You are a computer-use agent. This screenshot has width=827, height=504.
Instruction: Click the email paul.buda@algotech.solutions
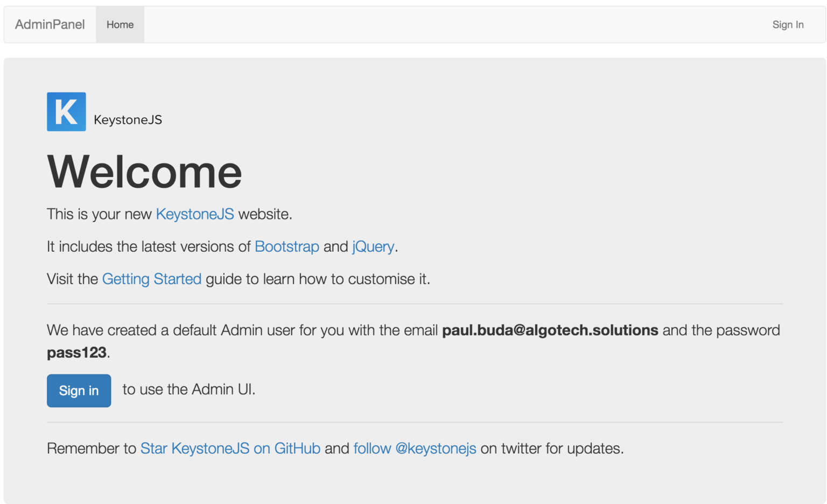(x=550, y=330)
